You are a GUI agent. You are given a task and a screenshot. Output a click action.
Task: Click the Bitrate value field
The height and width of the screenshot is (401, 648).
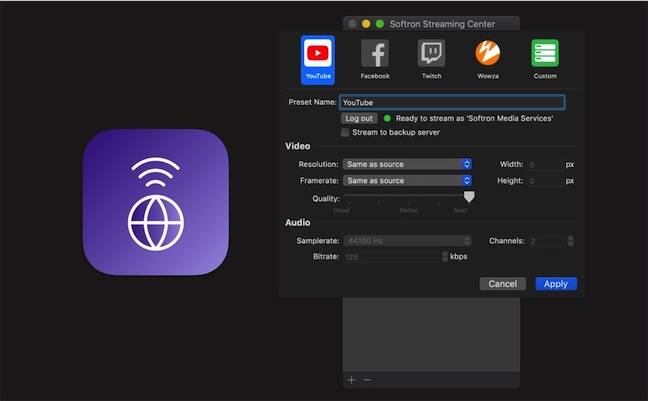[x=393, y=257]
